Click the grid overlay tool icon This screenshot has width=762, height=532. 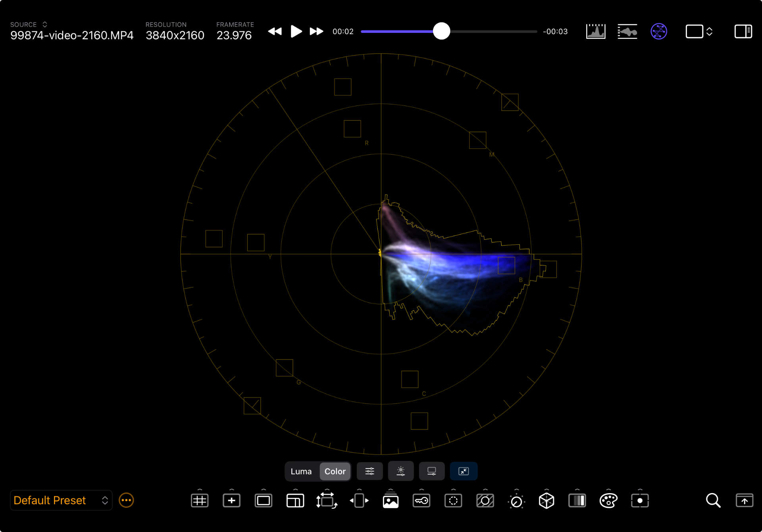click(x=200, y=501)
